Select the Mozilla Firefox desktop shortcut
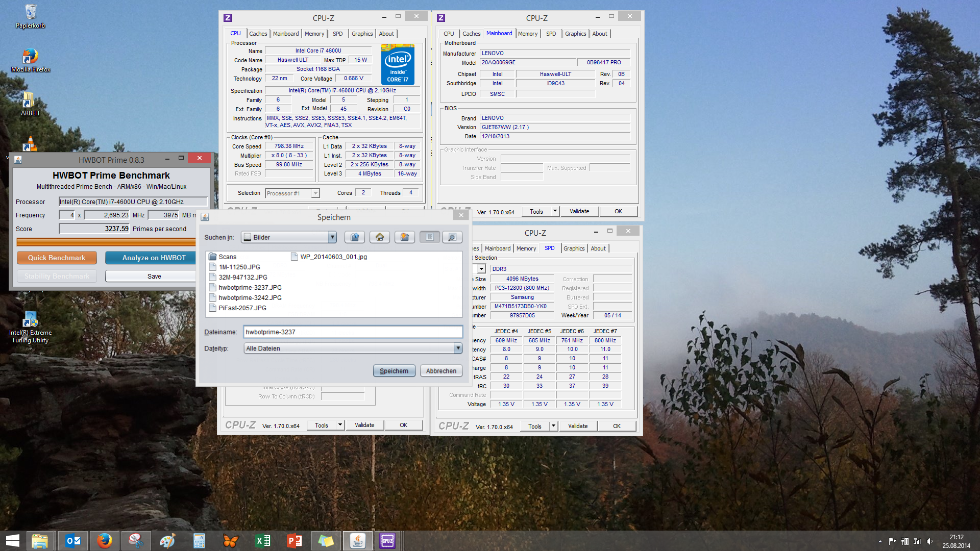 tap(31, 60)
